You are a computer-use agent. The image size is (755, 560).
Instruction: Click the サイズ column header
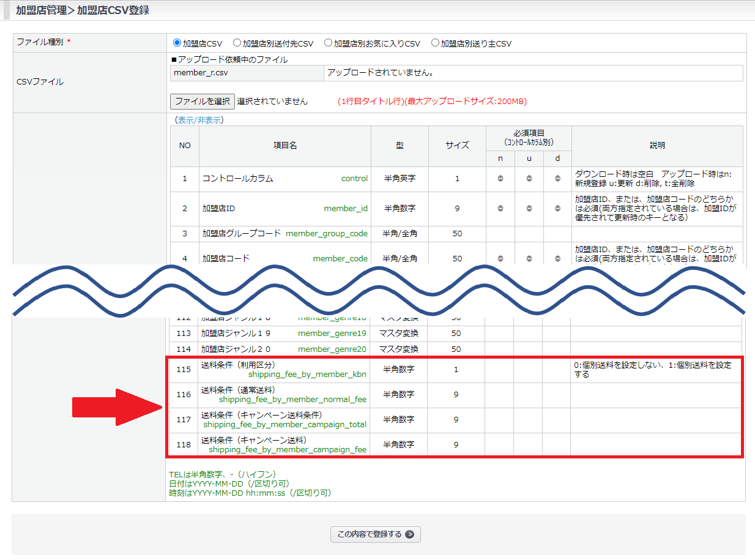tap(457, 146)
